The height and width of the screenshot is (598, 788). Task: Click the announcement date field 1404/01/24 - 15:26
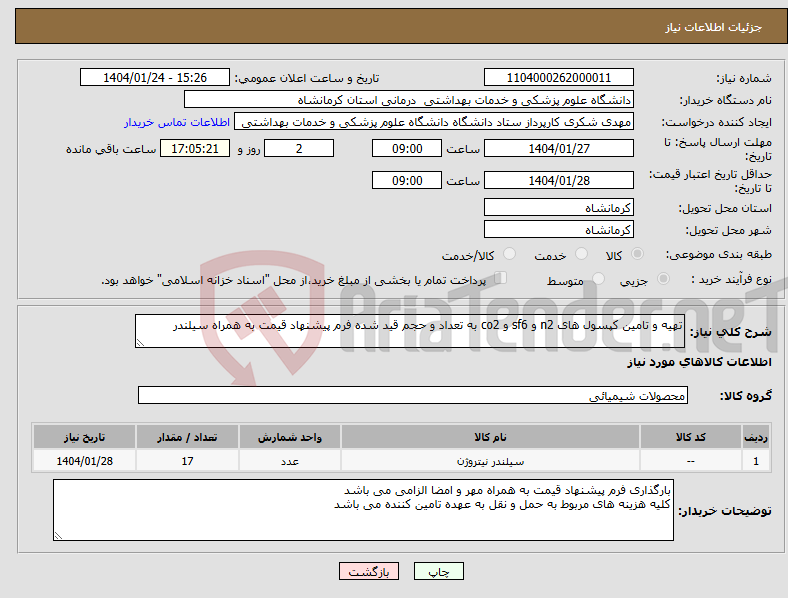point(155,78)
